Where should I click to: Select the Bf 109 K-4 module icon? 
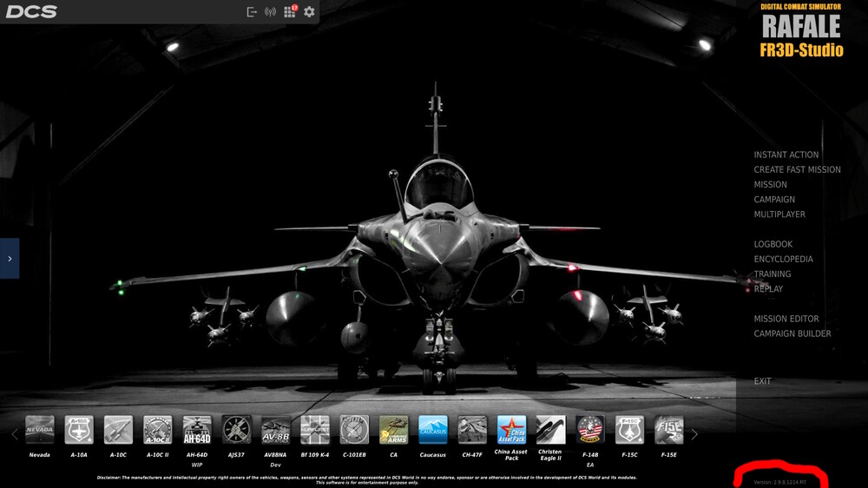coord(315,430)
